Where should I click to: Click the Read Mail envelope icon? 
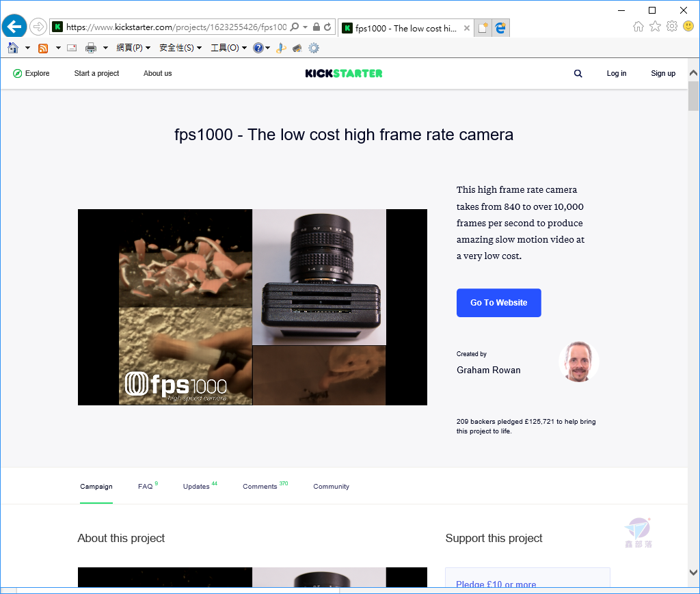72,48
